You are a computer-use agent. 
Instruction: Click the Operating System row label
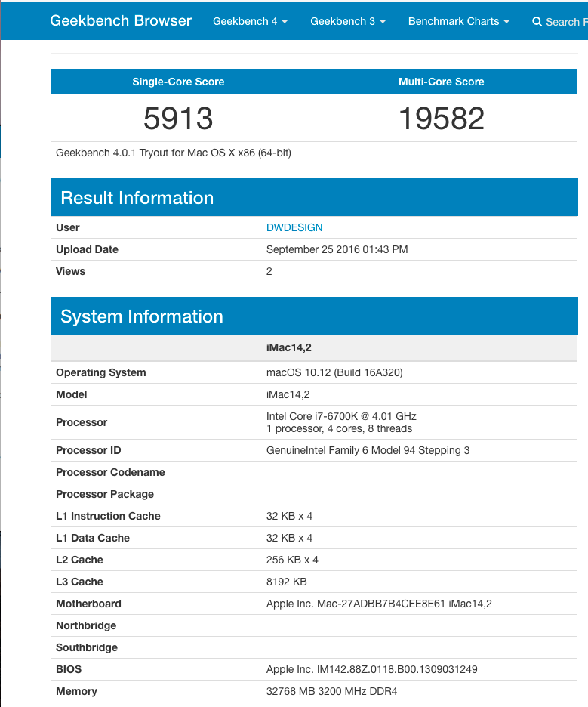(101, 372)
